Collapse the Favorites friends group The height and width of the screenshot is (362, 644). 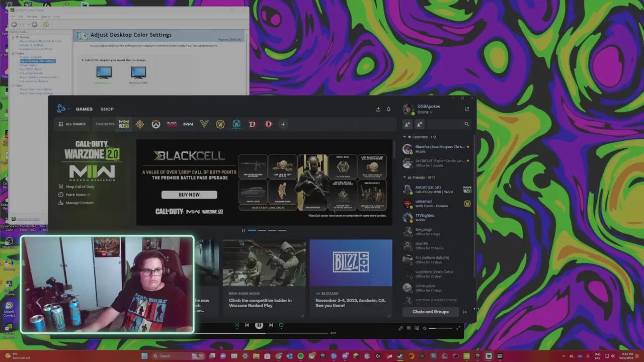coord(405,137)
